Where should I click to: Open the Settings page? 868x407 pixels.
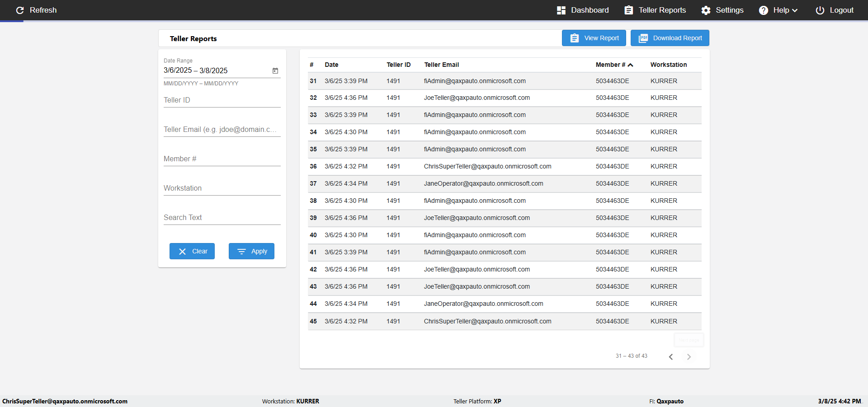click(x=722, y=10)
